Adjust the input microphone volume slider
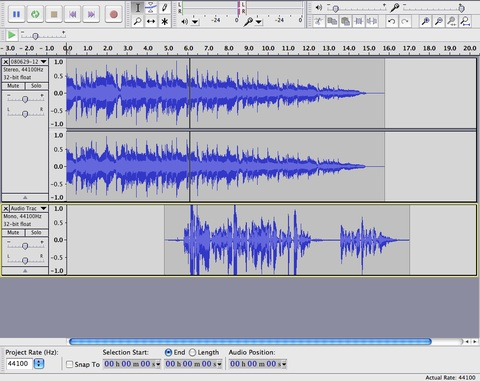480x381 pixels. 433,8
